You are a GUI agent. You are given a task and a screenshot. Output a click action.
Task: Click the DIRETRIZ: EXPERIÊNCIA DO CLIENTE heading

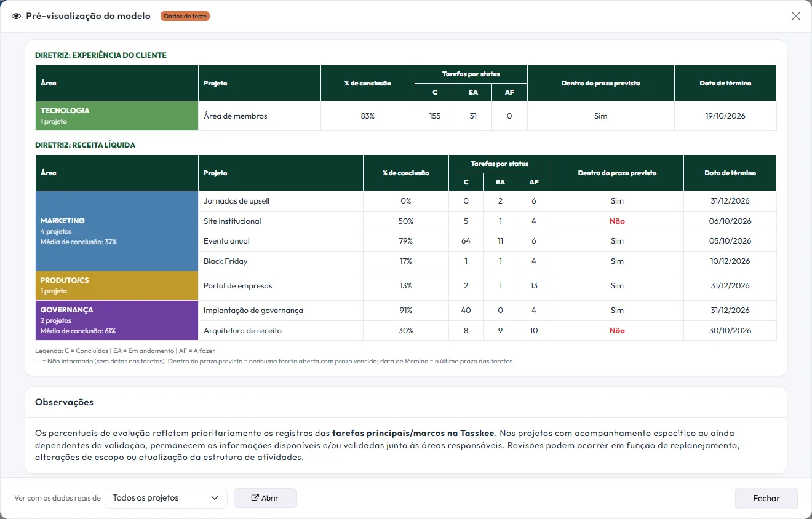101,55
